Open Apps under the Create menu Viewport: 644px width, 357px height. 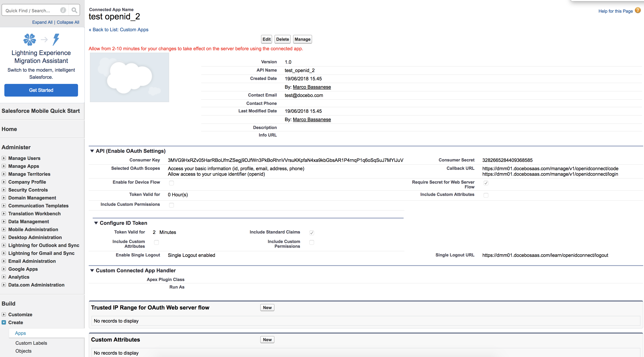(21, 333)
